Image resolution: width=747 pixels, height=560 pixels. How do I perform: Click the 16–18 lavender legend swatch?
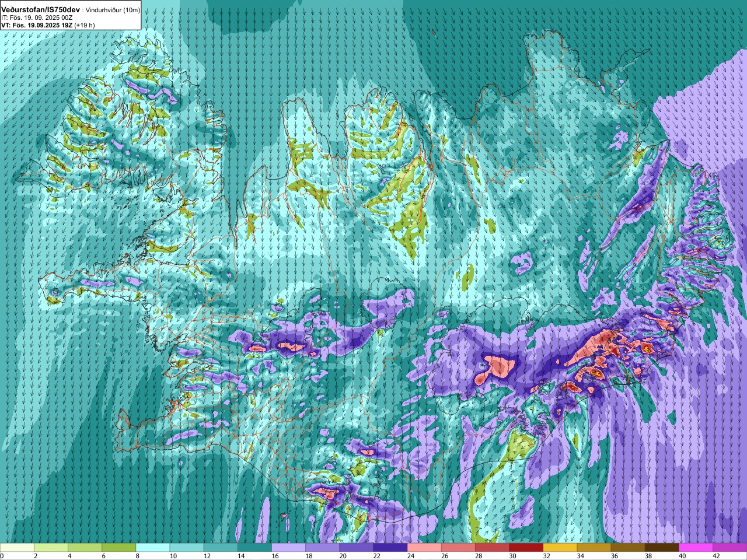click(x=288, y=548)
